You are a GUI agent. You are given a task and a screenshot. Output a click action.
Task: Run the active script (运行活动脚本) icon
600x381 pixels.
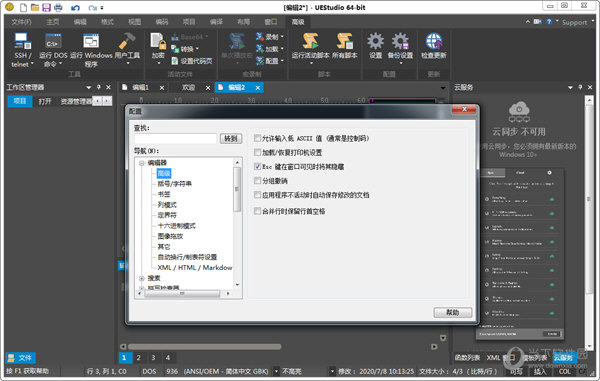click(x=310, y=41)
